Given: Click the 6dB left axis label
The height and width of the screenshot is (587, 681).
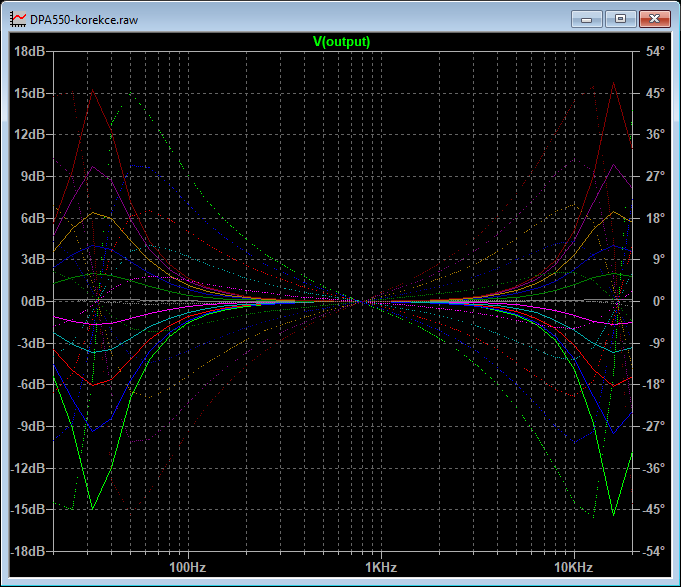Looking at the screenshot, I should [x=33, y=218].
